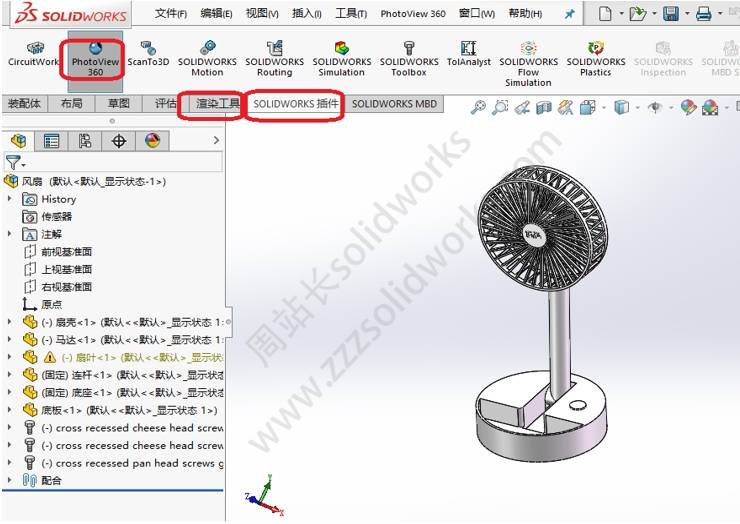Switch to the 渲染工具 tab
Image resolution: width=740 pixels, height=524 pixels.
coord(217,103)
